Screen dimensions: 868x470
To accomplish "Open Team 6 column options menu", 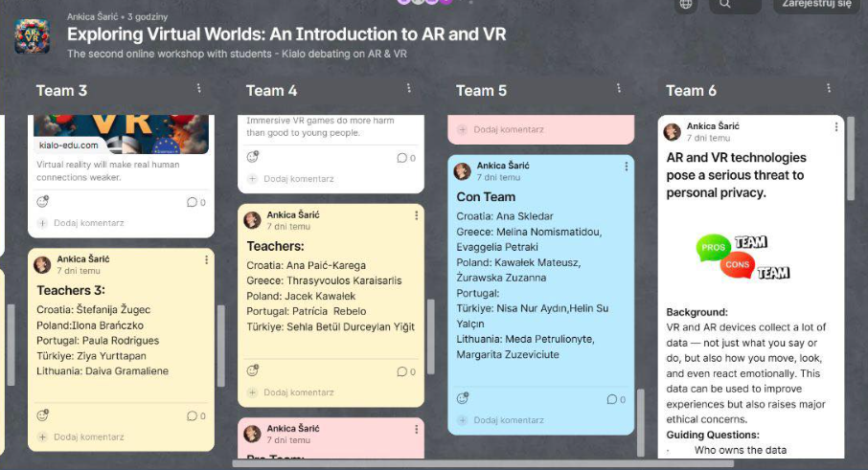I will tap(829, 89).
